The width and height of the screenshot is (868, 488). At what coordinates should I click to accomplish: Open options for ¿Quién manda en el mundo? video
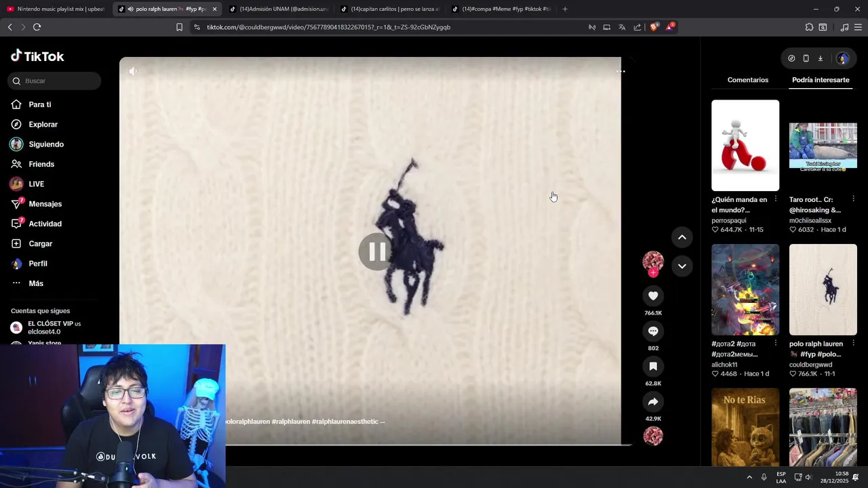coord(776,199)
